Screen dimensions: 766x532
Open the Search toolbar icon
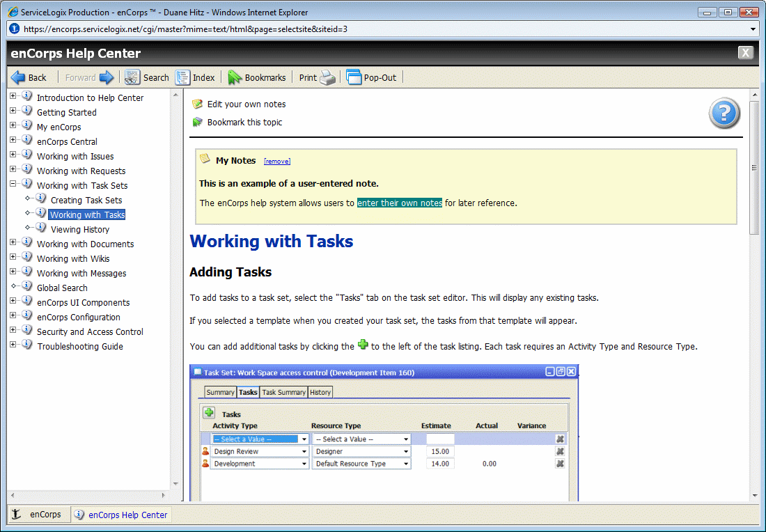coord(132,77)
